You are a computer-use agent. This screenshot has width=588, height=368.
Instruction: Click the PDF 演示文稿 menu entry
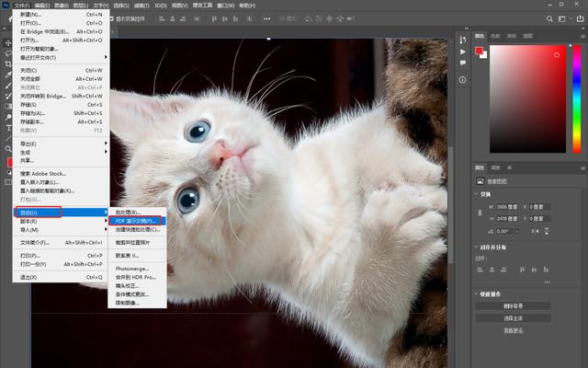(134, 221)
